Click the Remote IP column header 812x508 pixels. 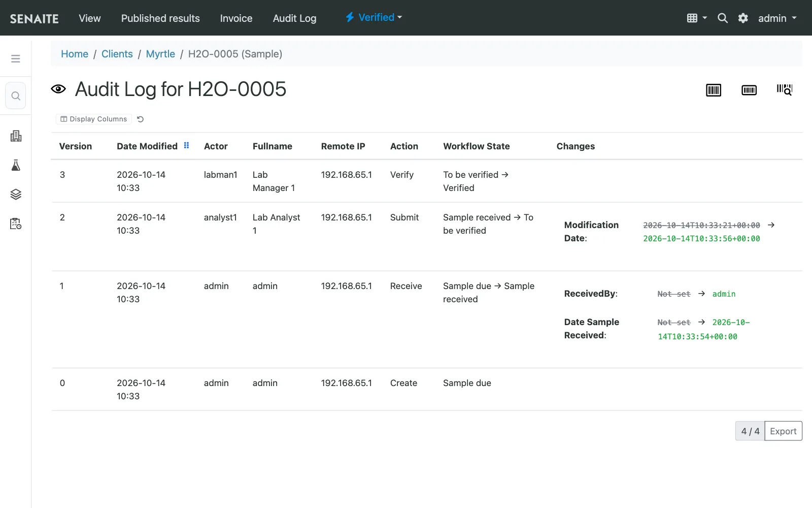click(343, 146)
